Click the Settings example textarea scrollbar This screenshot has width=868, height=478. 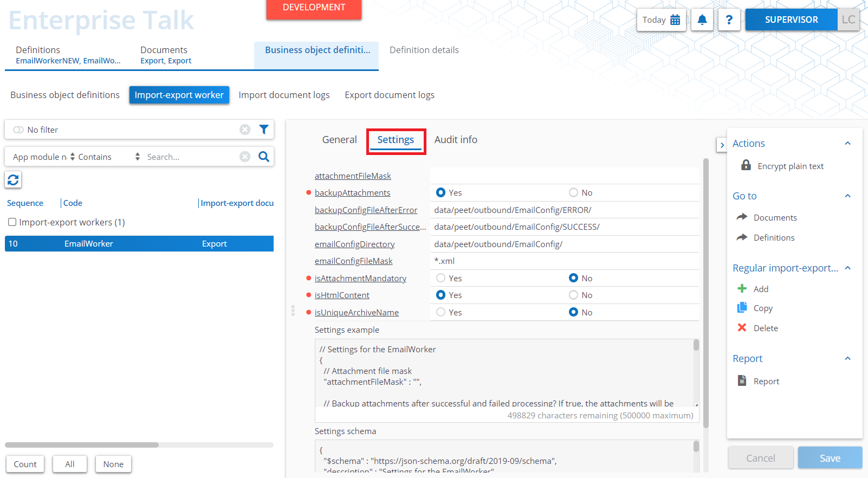coord(696,345)
